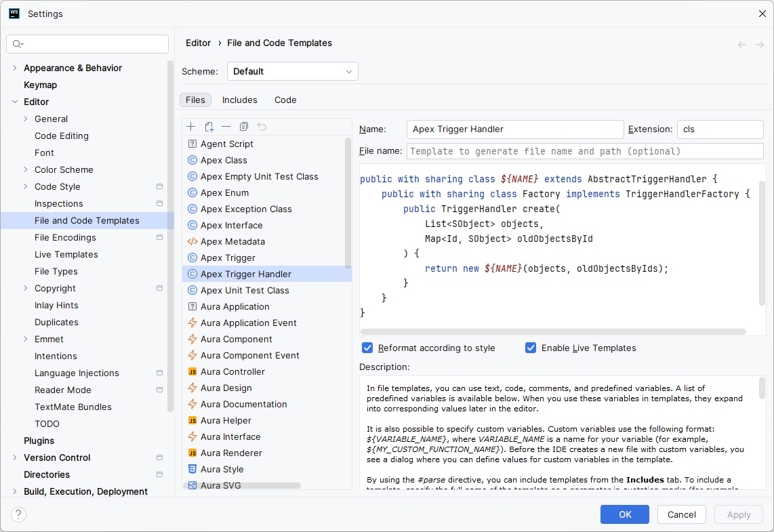This screenshot has width=774, height=532.
Task: Select the Apex Unit Test Class template
Action: (266, 290)
